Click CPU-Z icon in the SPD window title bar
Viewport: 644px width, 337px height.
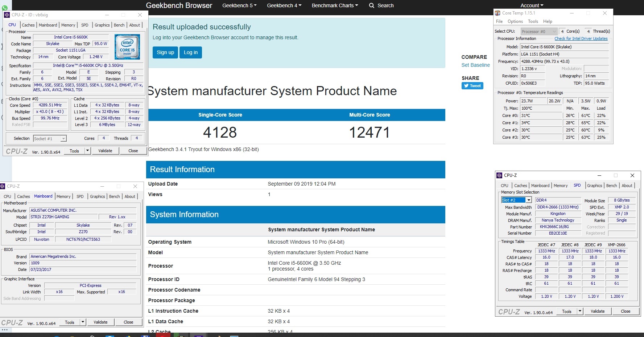[x=499, y=175]
